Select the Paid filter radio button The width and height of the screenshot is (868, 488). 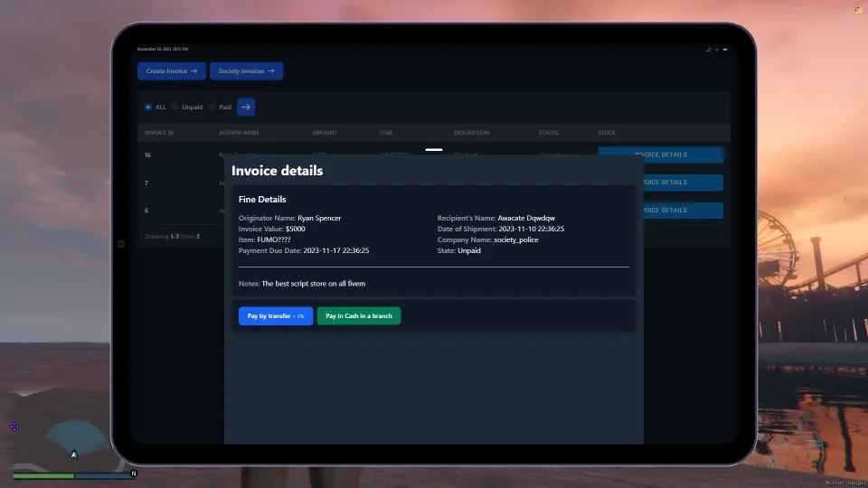click(x=212, y=107)
